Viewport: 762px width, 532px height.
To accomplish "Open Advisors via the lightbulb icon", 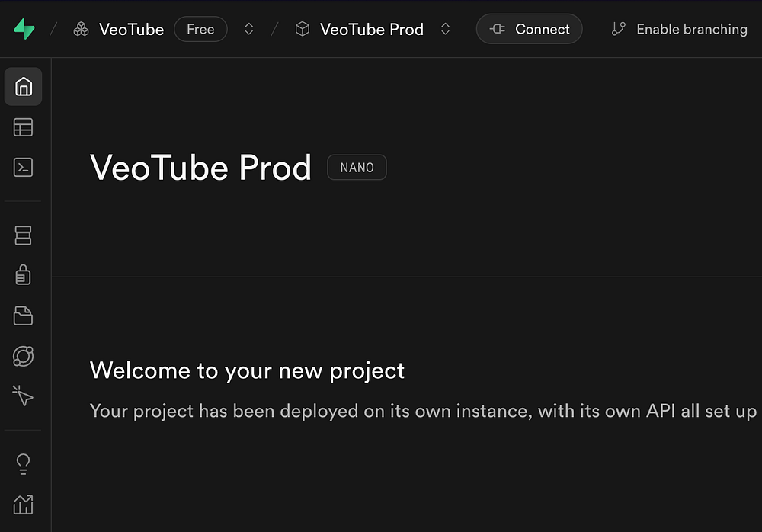I will 24,463.
